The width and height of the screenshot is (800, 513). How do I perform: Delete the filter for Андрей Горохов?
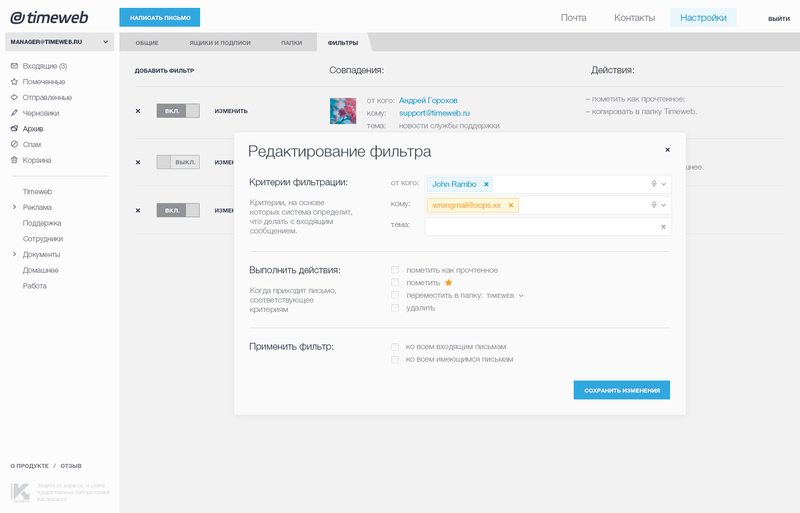coord(138,111)
